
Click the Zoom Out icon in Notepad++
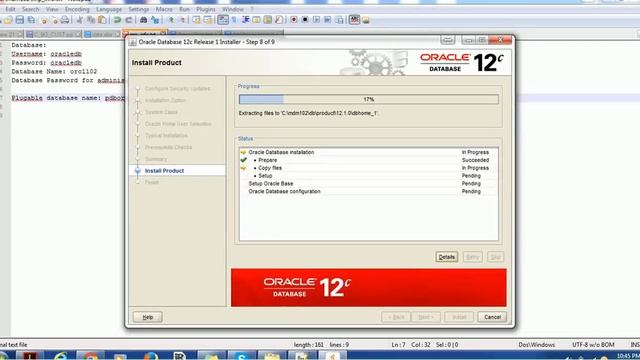tap(182, 20)
